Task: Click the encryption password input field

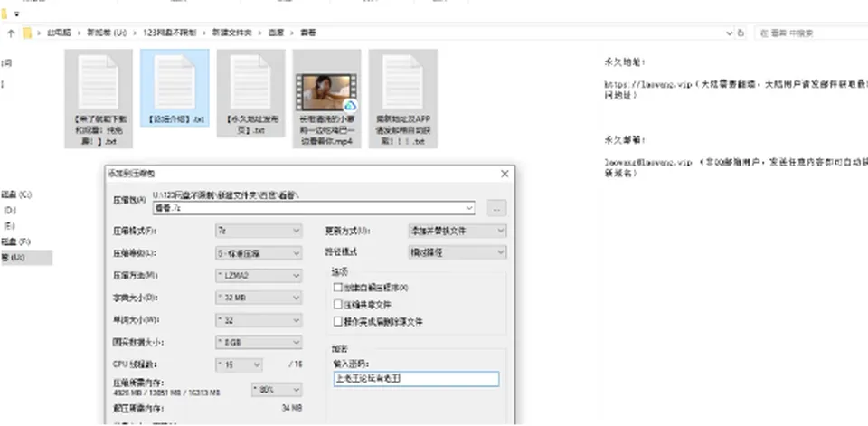Action: coord(416,379)
